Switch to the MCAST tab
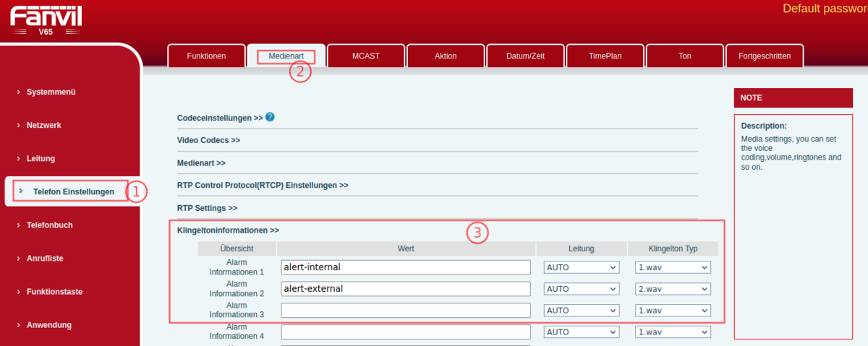Image resolution: width=868 pixels, height=346 pixels. click(365, 56)
